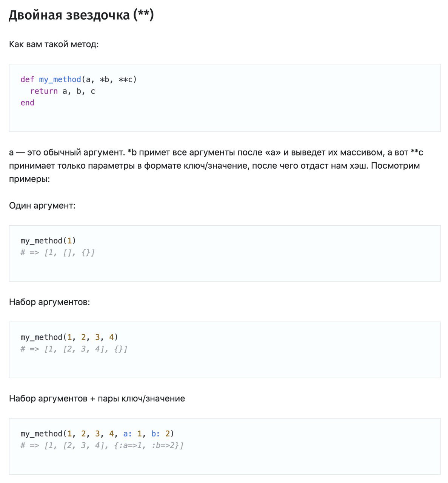Click the comment "# => [1, [], {}]"
The width and height of the screenshot is (448, 483).
point(58,252)
